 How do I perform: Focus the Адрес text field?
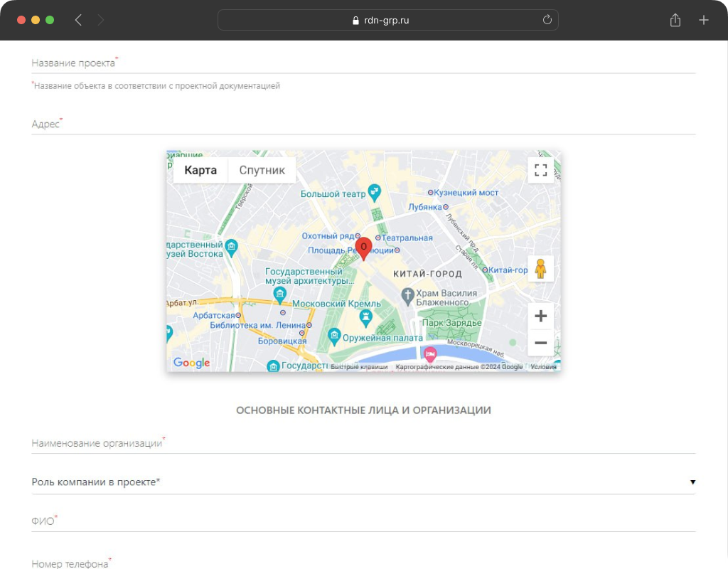click(x=363, y=124)
